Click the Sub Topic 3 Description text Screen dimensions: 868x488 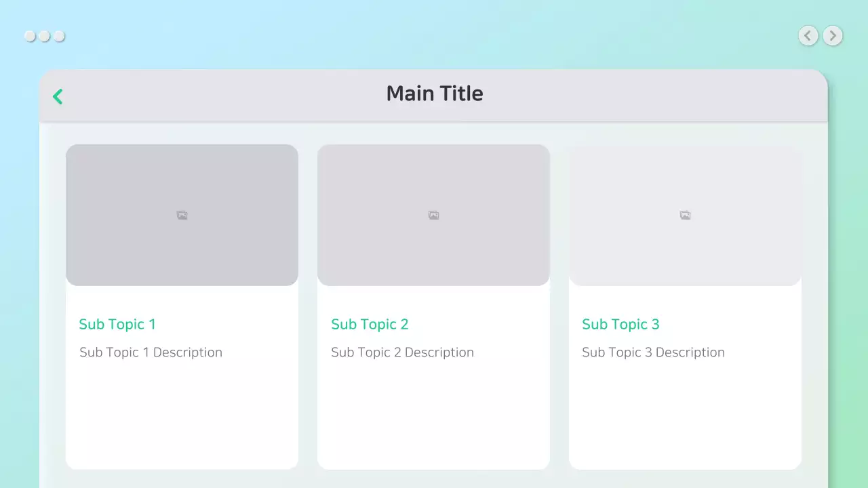coord(653,352)
